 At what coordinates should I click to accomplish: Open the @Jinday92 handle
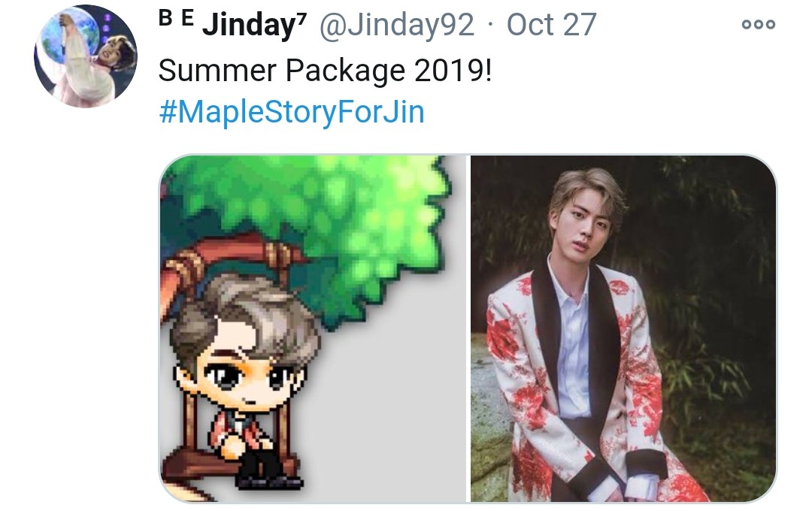[x=397, y=24]
